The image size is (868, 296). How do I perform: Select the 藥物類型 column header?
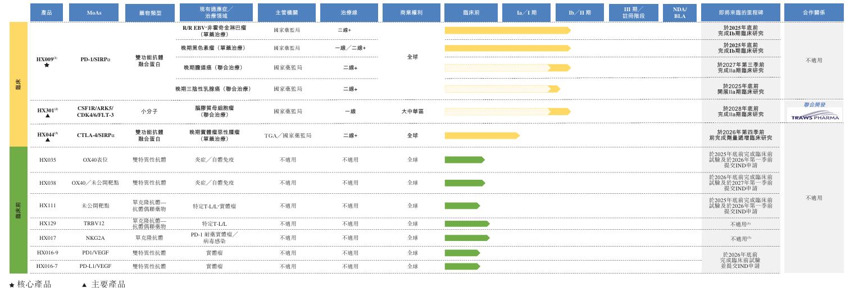click(x=150, y=13)
